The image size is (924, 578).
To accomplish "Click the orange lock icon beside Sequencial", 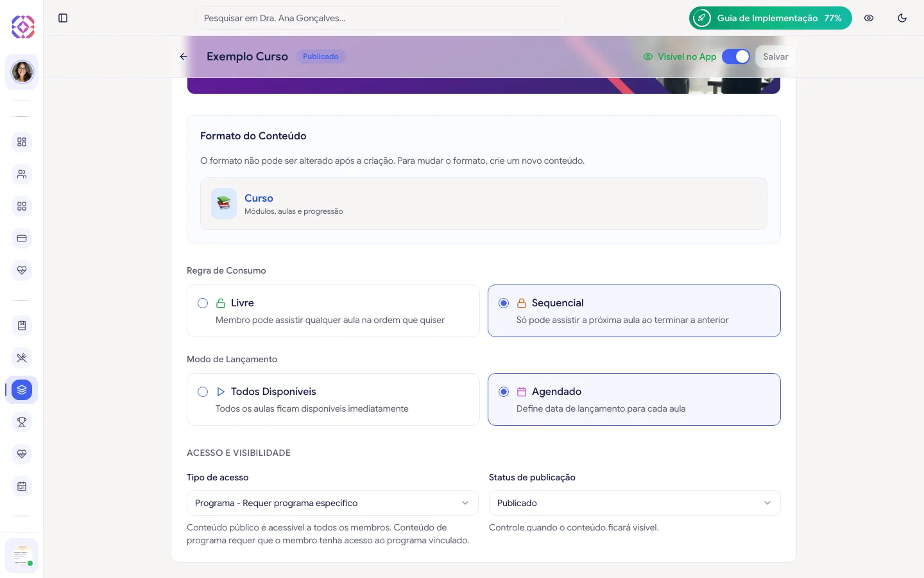I will pos(522,303).
